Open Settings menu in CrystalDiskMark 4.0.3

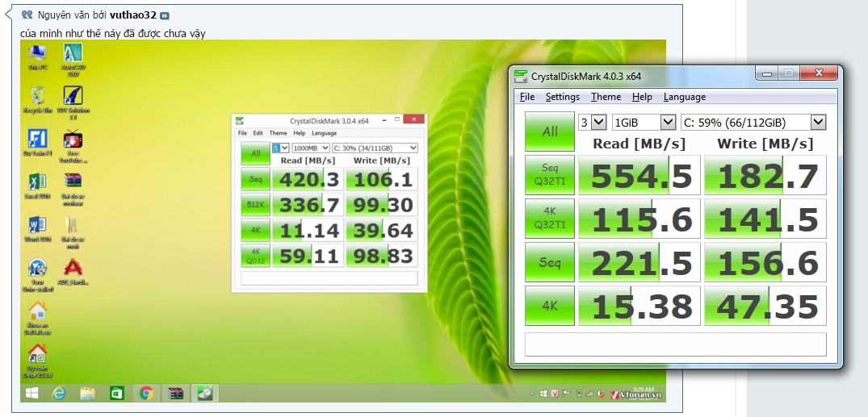click(x=563, y=97)
